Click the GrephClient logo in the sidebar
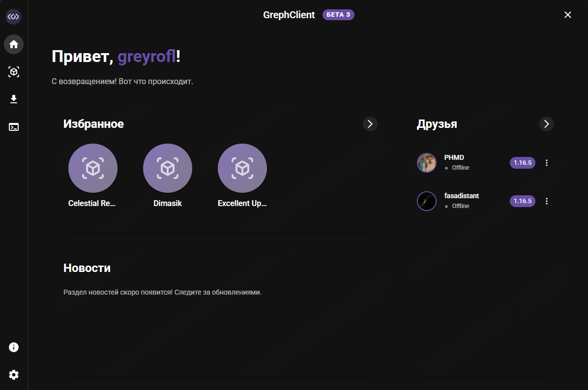Viewport: 588px width, 390px height. click(14, 17)
